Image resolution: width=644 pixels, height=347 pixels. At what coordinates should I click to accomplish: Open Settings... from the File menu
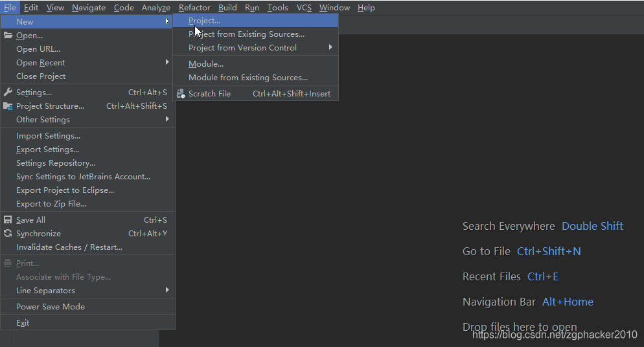tap(88, 93)
